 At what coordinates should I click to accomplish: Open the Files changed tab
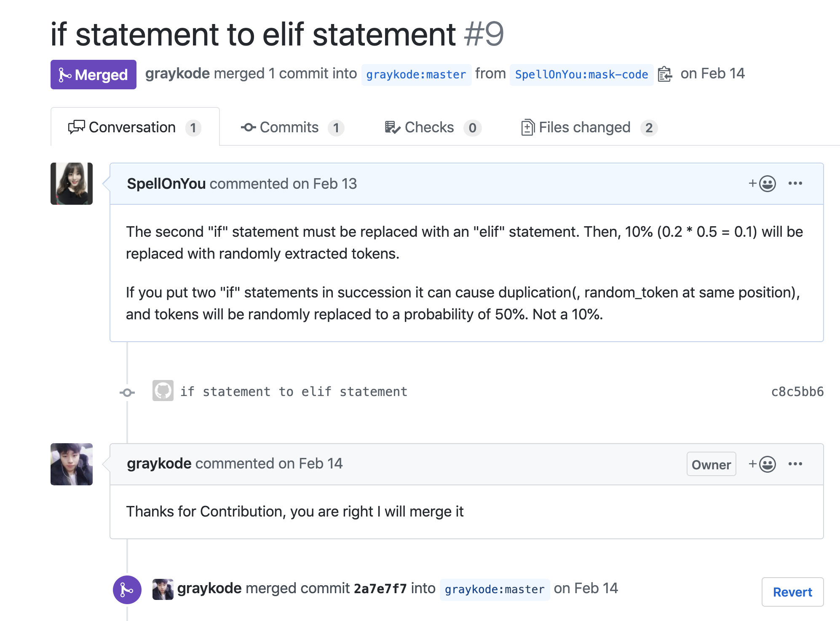click(589, 127)
